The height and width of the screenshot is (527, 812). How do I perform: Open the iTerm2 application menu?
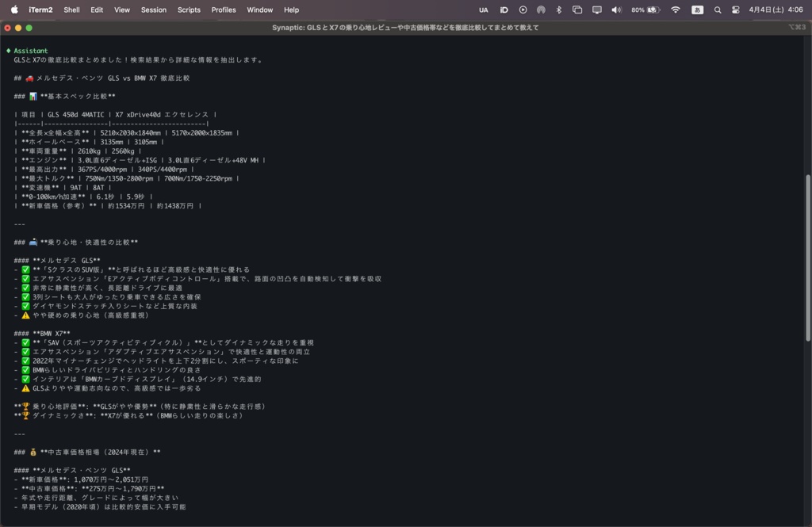click(x=40, y=10)
